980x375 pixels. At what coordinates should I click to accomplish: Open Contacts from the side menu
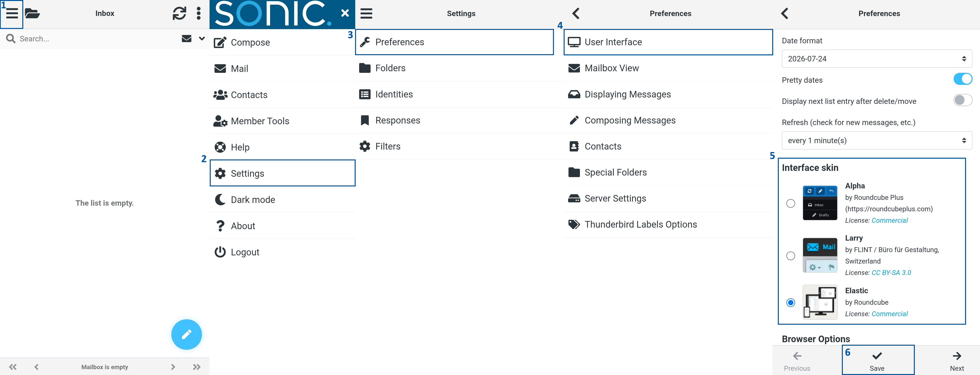coord(282,95)
